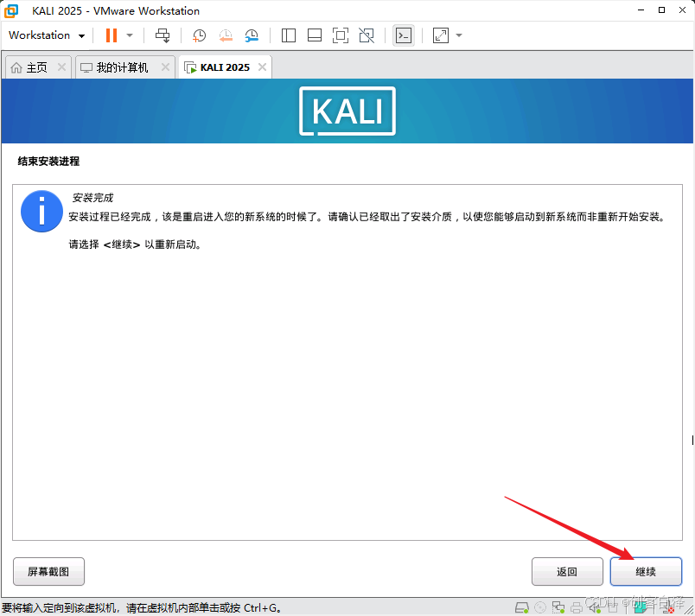695x616 pixels.
Task: Expand the power options dropdown next to pause
Action: pyautogui.click(x=130, y=35)
